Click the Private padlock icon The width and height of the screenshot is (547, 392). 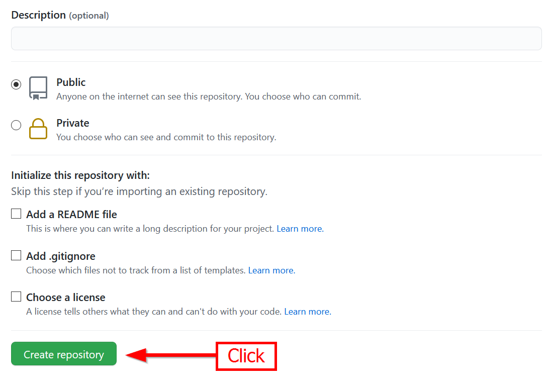pos(38,129)
